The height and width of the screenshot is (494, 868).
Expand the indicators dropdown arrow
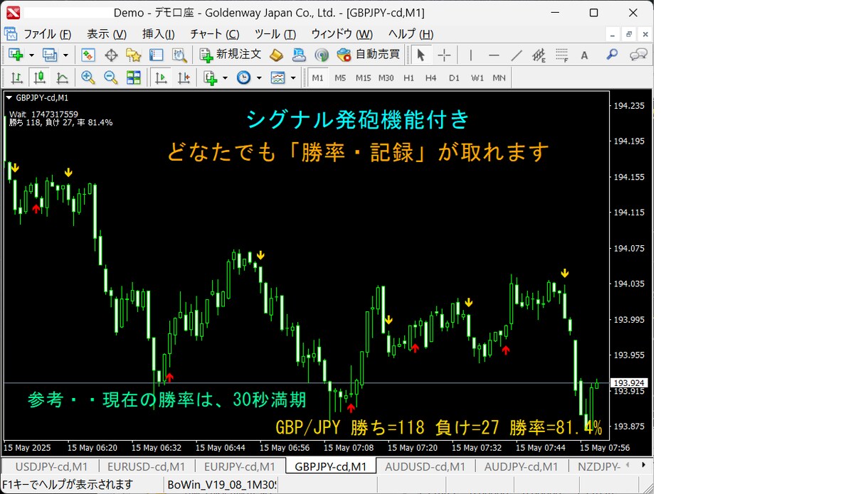225,77
